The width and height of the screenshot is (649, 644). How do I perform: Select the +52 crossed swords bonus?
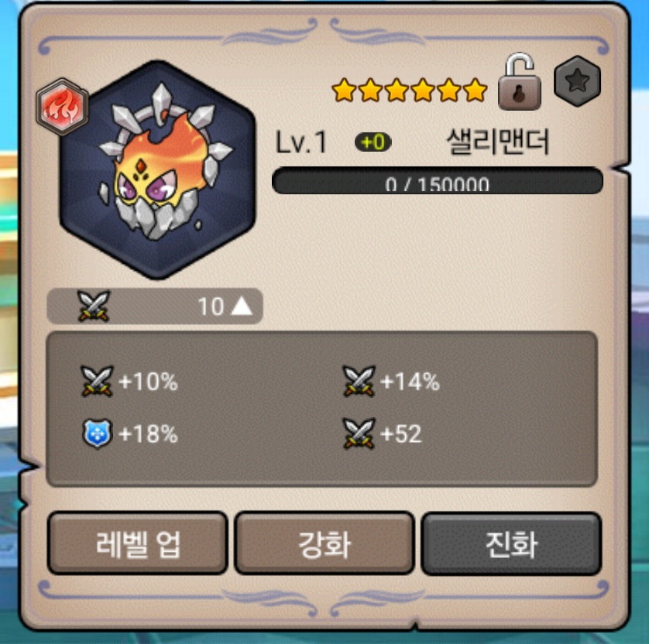coord(382,433)
